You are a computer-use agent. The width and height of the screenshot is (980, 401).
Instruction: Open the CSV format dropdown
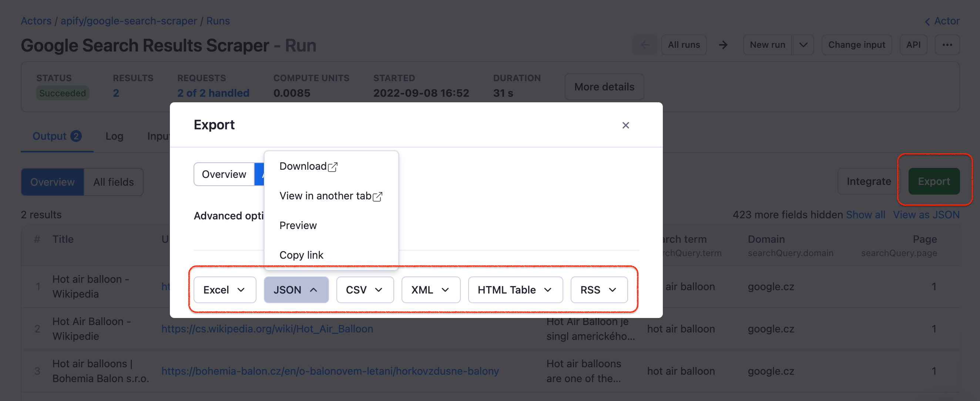pyautogui.click(x=365, y=290)
